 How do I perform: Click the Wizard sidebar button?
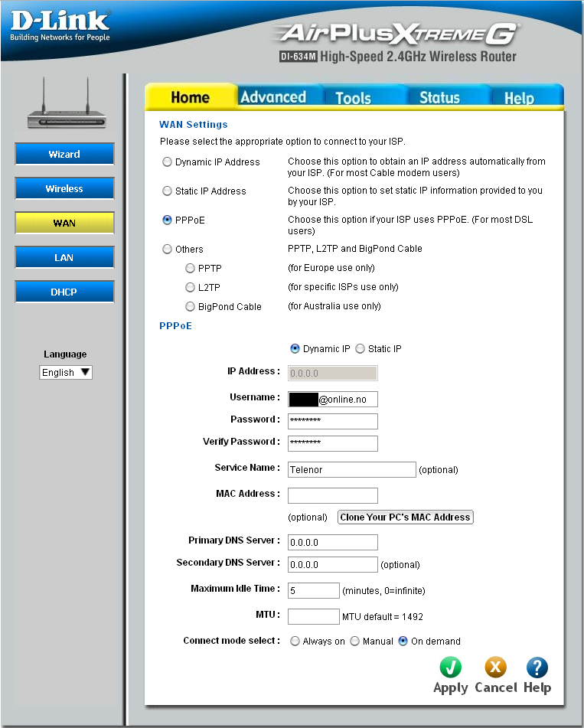[x=64, y=154]
